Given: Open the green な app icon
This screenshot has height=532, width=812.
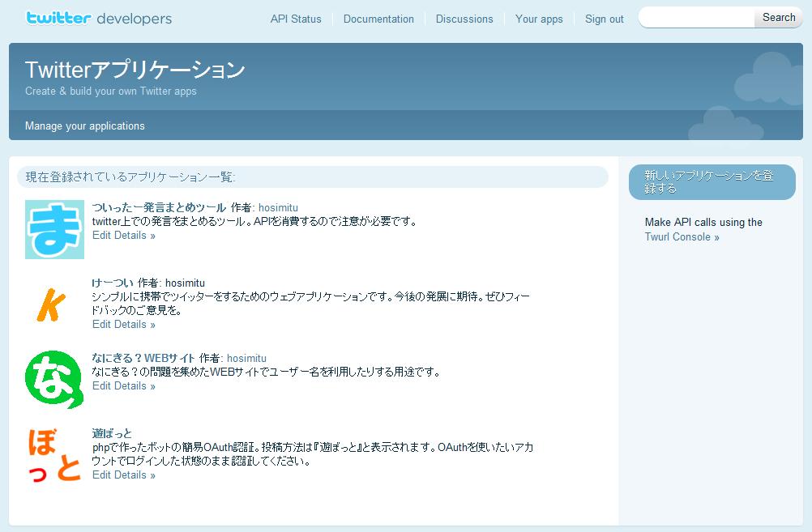Looking at the screenshot, I should (x=54, y=379).
